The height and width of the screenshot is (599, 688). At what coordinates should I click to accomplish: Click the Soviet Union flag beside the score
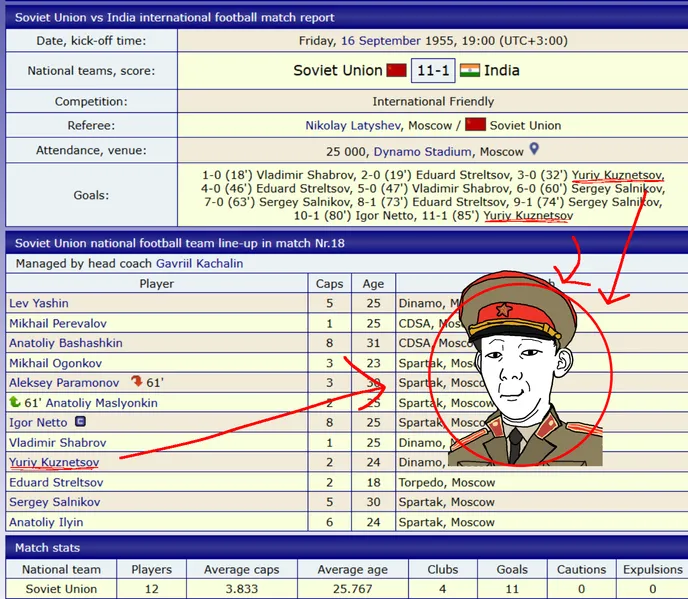click(x=396, y=71)
